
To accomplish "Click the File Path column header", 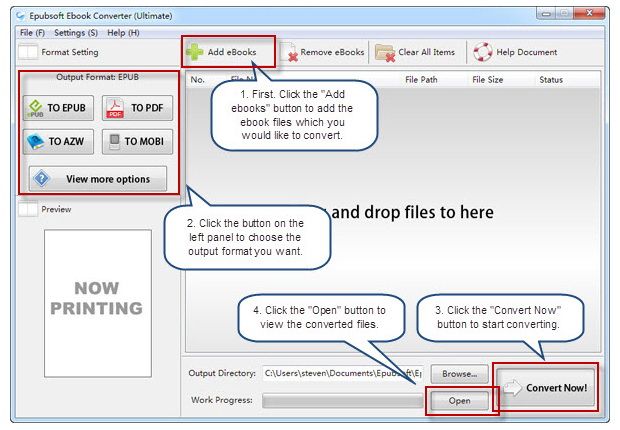I will click(x=421, y=80).
